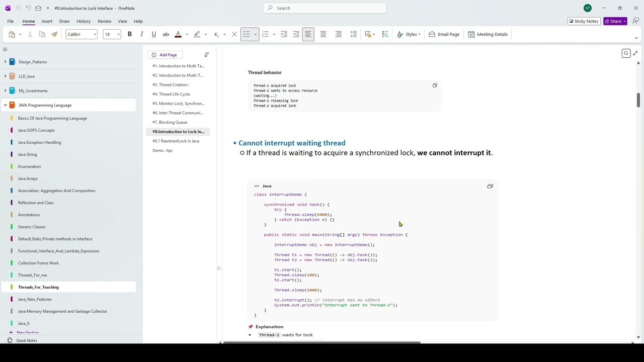
Task: Copy the Thread behavior output block
Action: (435, 85)
